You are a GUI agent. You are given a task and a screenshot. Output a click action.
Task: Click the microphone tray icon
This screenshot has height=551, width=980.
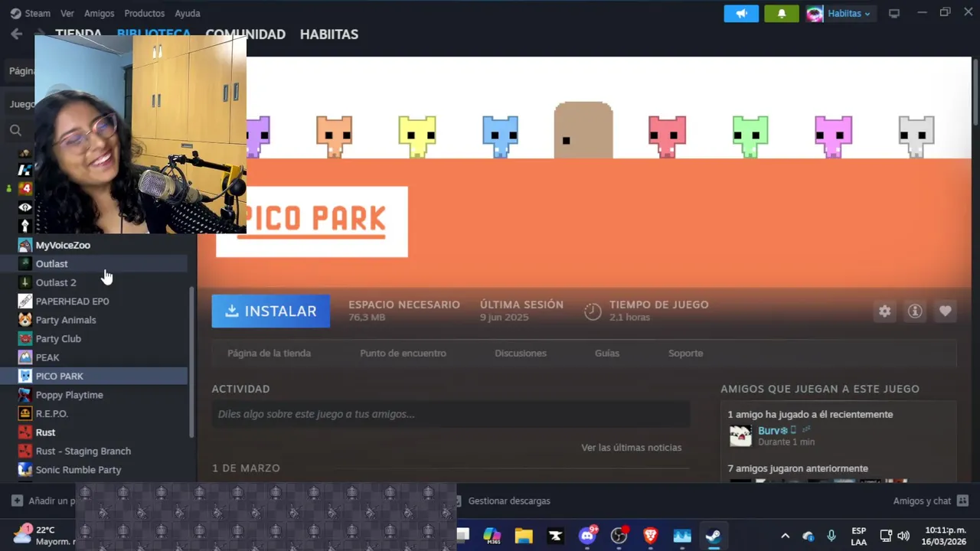click(831, 536)
